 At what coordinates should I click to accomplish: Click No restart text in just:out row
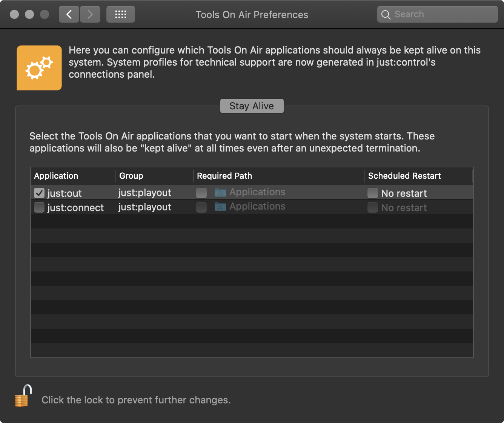pyautogui.click(x=404, y=193)
